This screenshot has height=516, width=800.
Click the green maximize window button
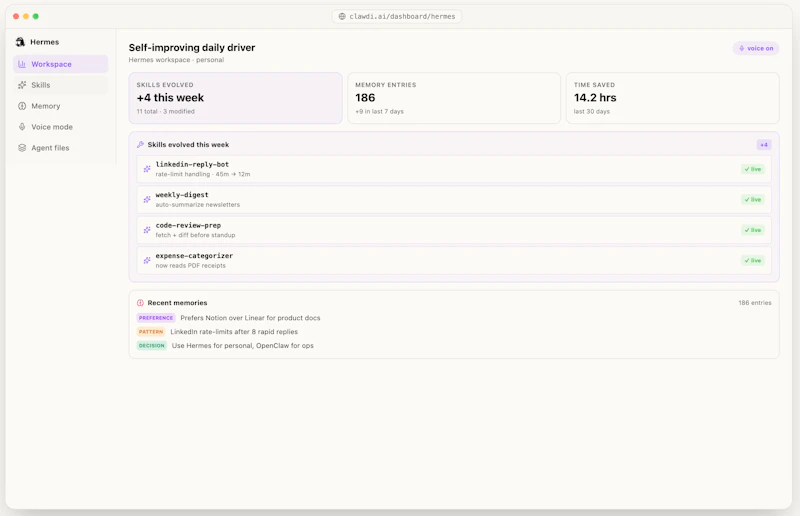[36, 16]
